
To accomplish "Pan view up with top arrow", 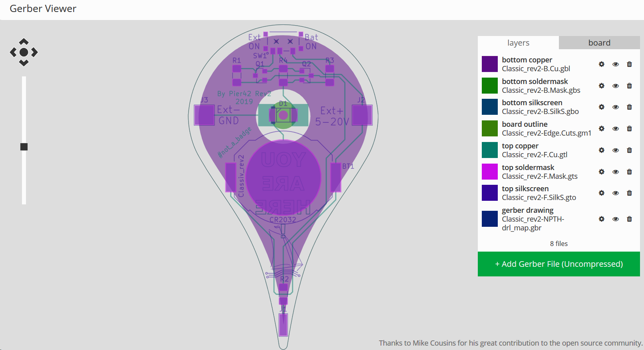I will click(24, 42).
